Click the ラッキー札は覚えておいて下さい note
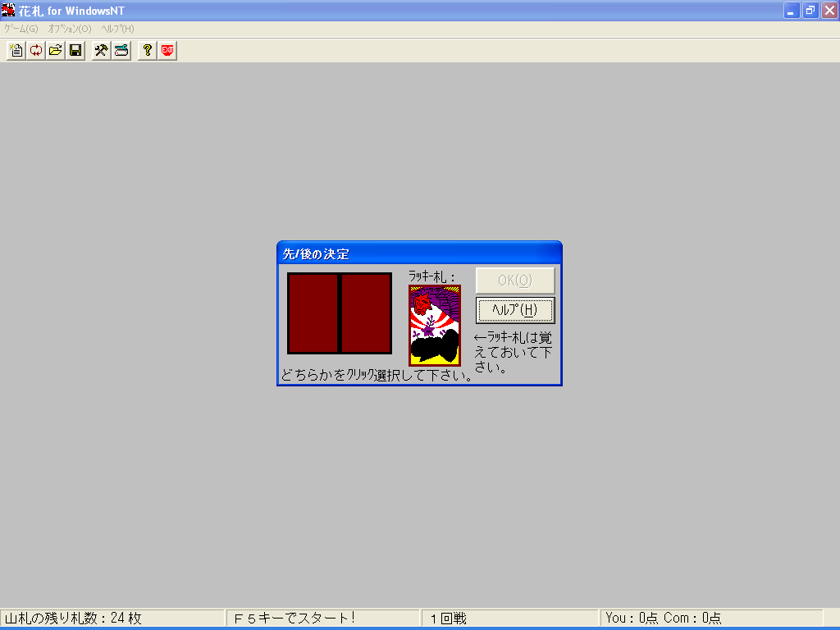Screen dimensions: 840x630 tap(513, 352)
